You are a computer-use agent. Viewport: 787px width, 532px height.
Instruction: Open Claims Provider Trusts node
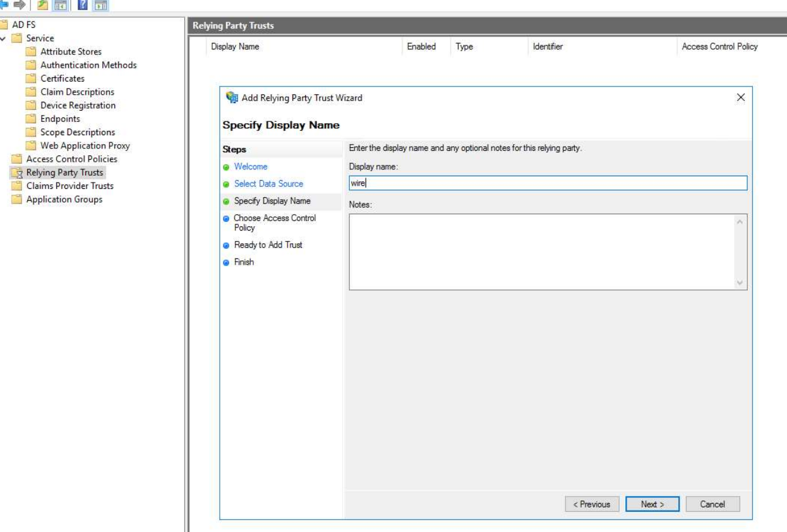[69, 186]
